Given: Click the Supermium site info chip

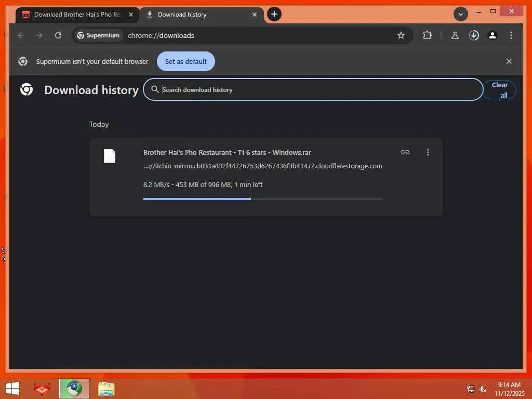Looking at the screenshot, I should [98, 35].
